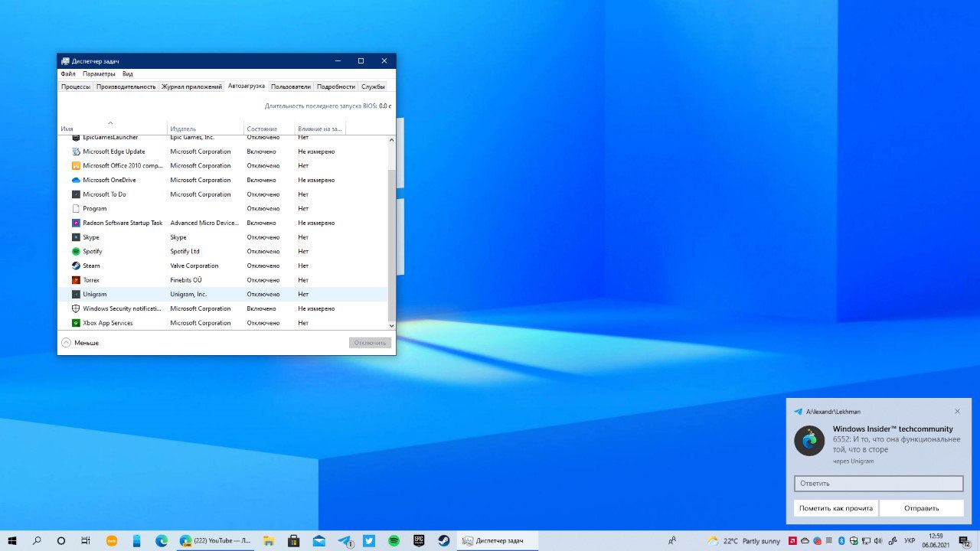Open the YouTube Edge window taskbar button

(x=214, y=540)
